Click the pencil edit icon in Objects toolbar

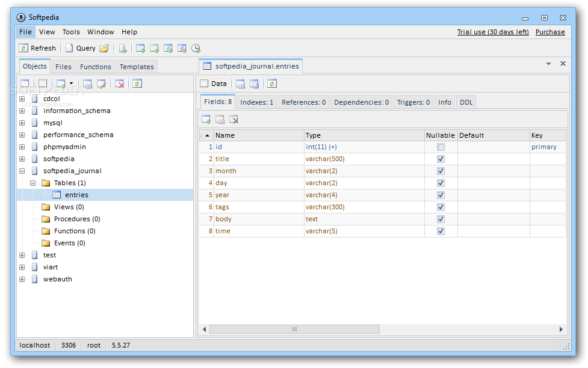point(102,84)
